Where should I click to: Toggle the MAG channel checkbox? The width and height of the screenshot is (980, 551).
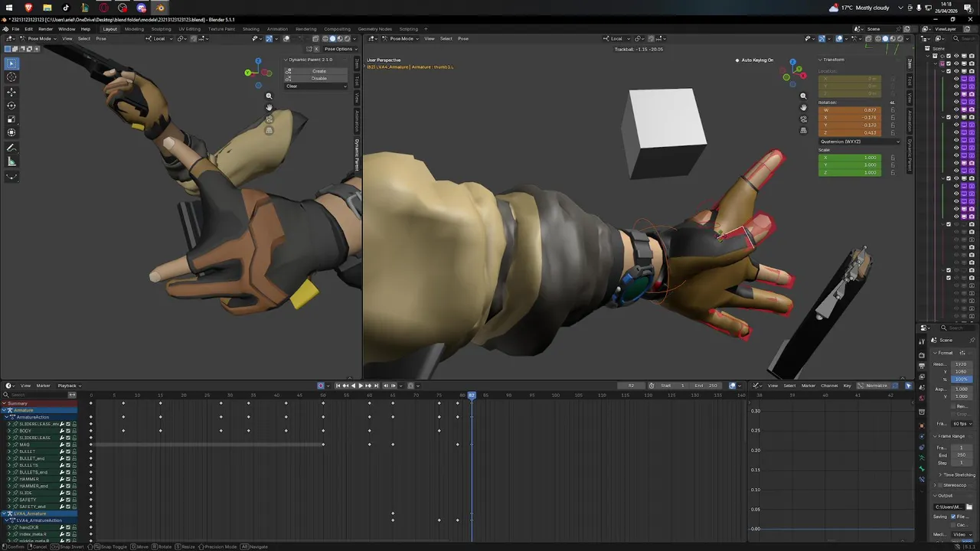pyautogui.click(x=68, y=445)
